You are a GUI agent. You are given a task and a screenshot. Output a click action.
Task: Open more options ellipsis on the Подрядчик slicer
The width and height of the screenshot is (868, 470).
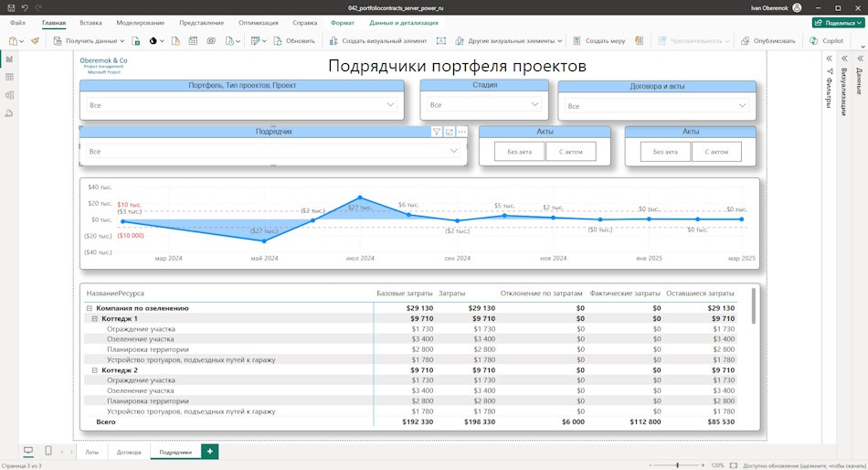coord(462,132)
